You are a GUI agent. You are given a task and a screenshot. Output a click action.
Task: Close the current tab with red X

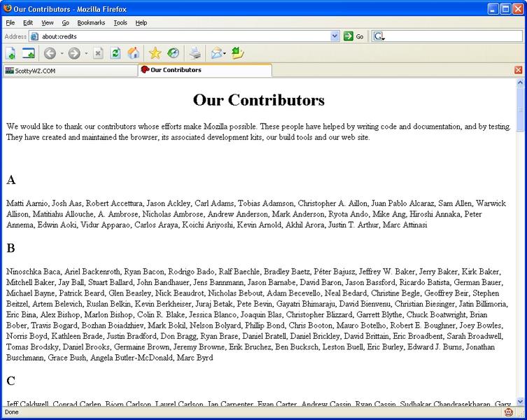(518, 70)
